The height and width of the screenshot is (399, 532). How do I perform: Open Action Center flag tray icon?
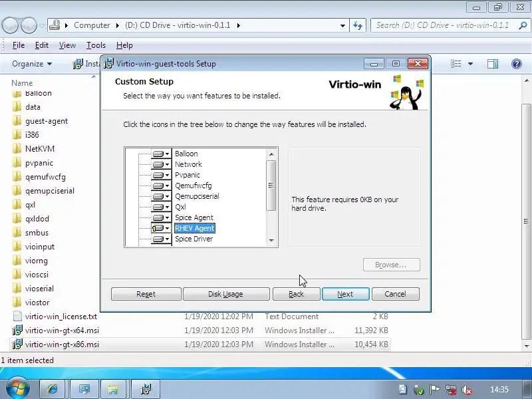coord(435,390)
